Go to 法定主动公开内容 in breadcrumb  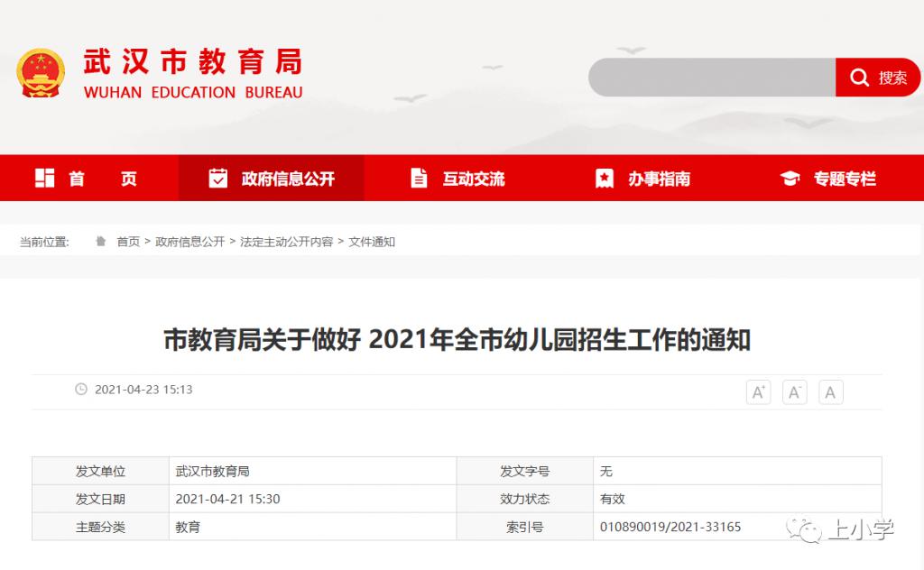[x=286, y=242]
